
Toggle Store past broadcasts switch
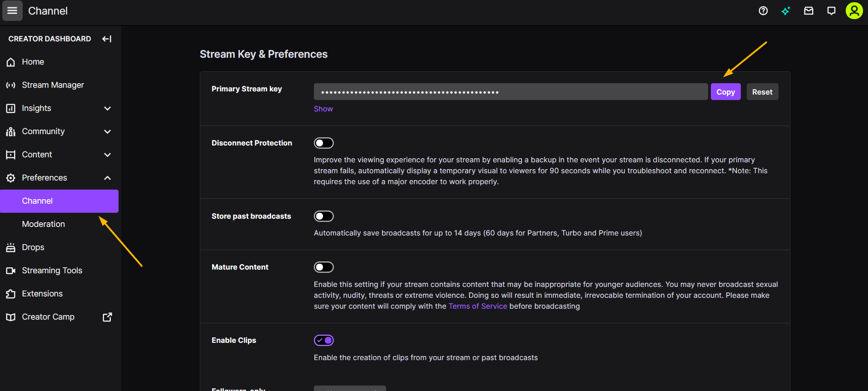(324, 216)
